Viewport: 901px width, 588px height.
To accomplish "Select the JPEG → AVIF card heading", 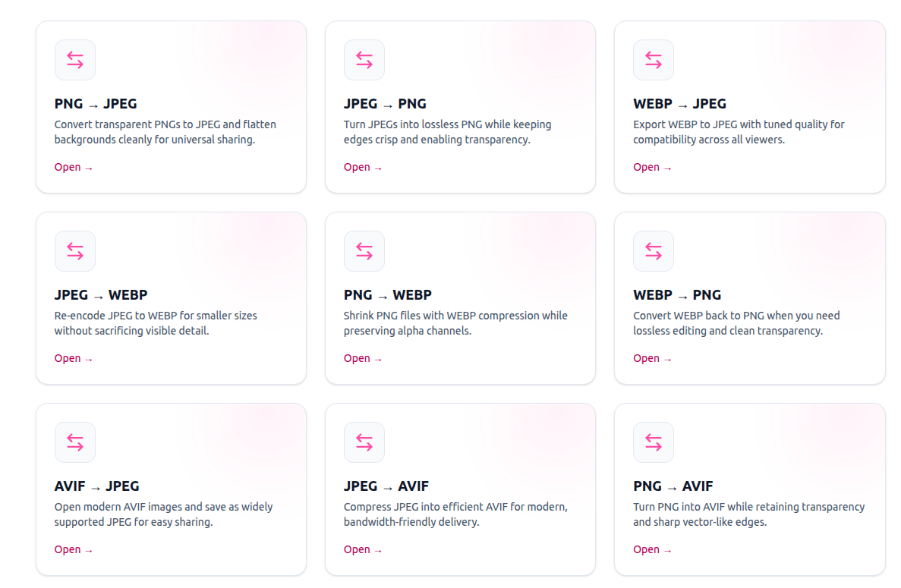I will [x=386, y=486].
